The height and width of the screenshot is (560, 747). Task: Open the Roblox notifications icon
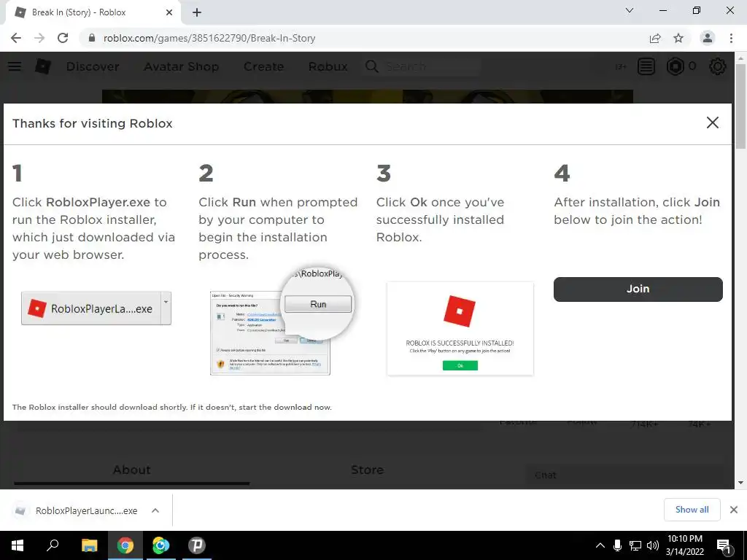click(x=646, y=66)
